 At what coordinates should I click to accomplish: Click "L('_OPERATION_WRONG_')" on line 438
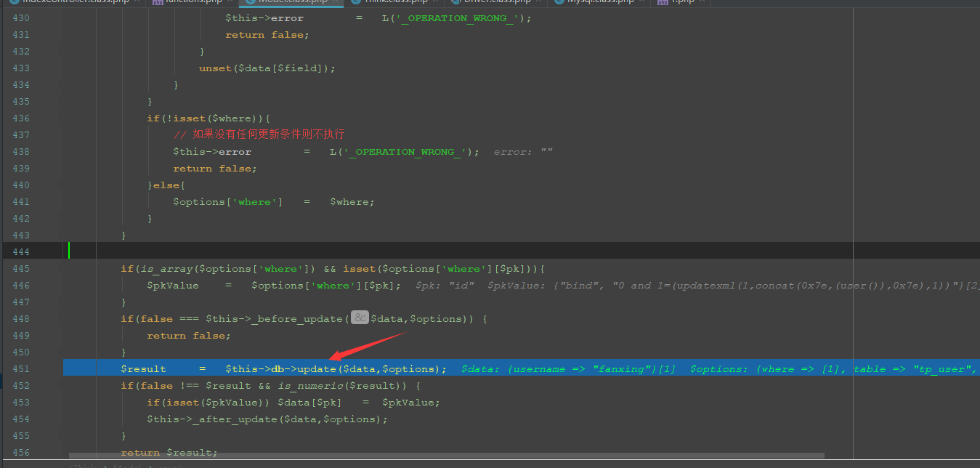point(402,152)
